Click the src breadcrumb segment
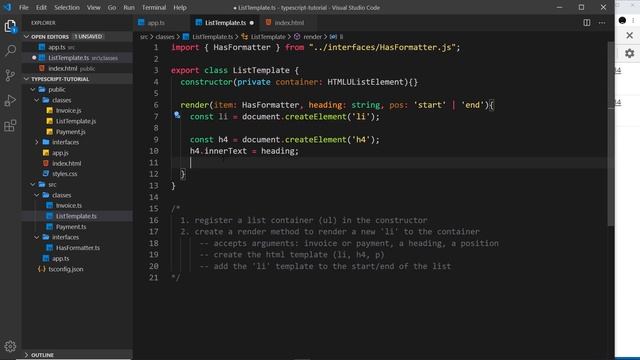Viewport: 640px width, 360px height. [x=144, y=37]
